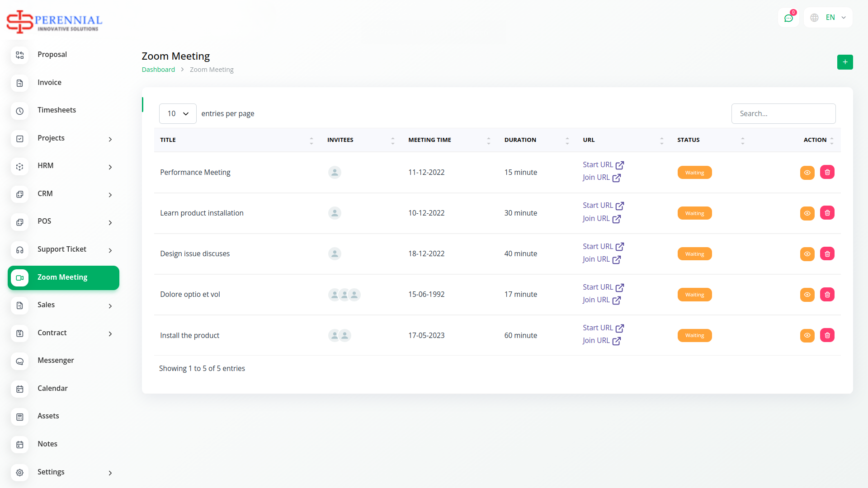Delete the Performance Meeting entry
Screen dimensions: 868x488
[x=827, y=172]
